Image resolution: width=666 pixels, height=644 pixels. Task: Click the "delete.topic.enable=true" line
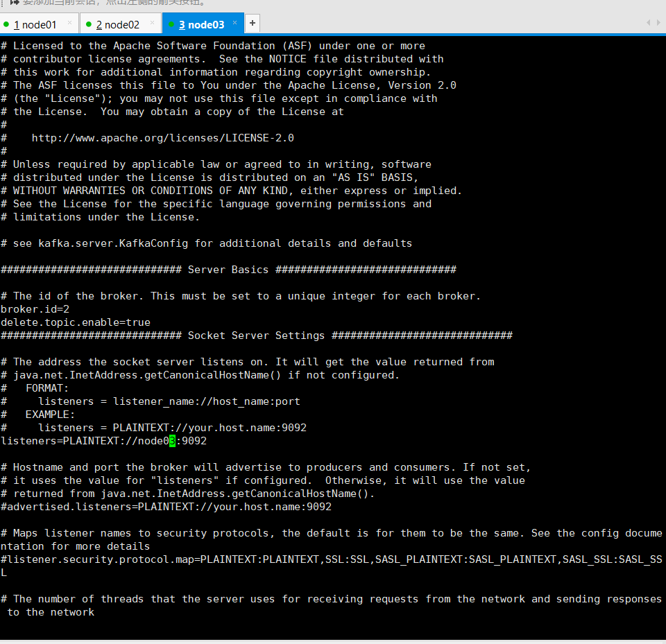(76, 322)
